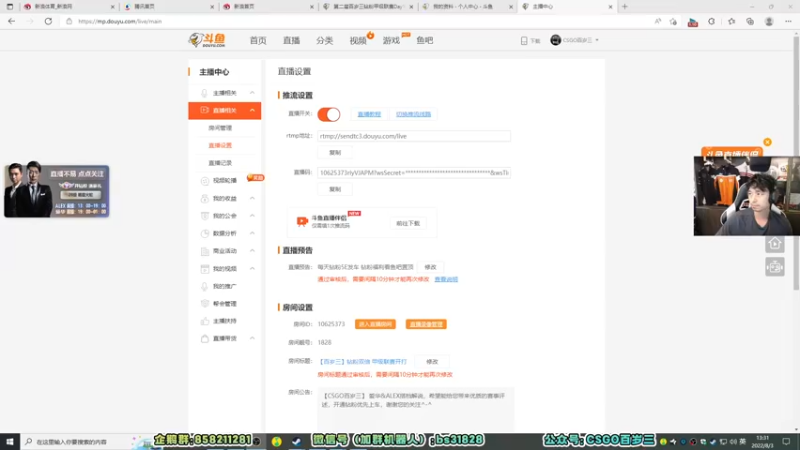Image resolution: width=800 pixels, height=450 pixels.
Task: Open a new browser tab with plus
Action: click(x=624, y=7)
